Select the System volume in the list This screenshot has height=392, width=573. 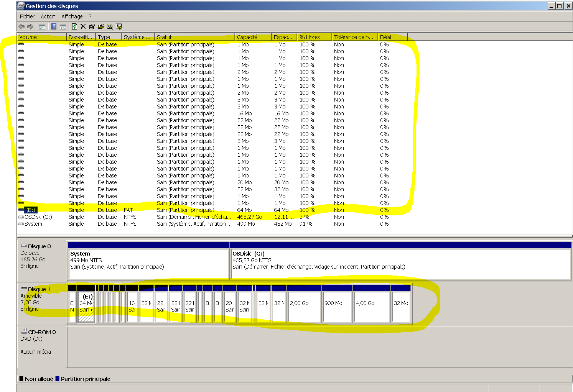tap(33, 224)
